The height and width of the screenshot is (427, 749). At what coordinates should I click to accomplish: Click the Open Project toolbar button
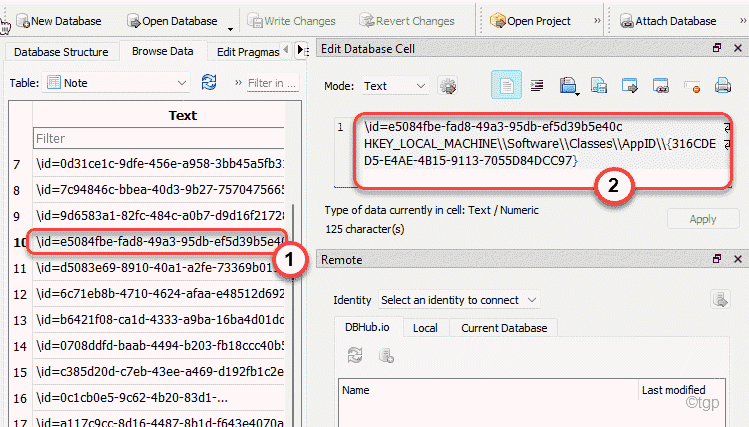pos(530,21)
